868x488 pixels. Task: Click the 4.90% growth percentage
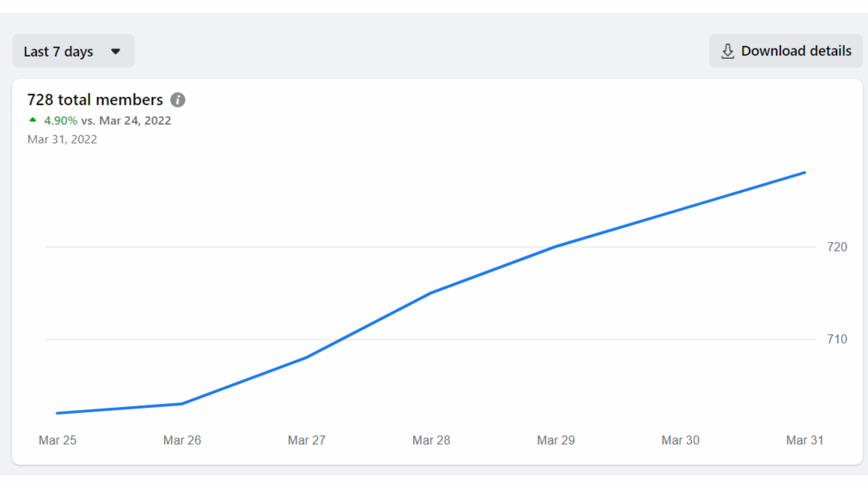[61, 121]
